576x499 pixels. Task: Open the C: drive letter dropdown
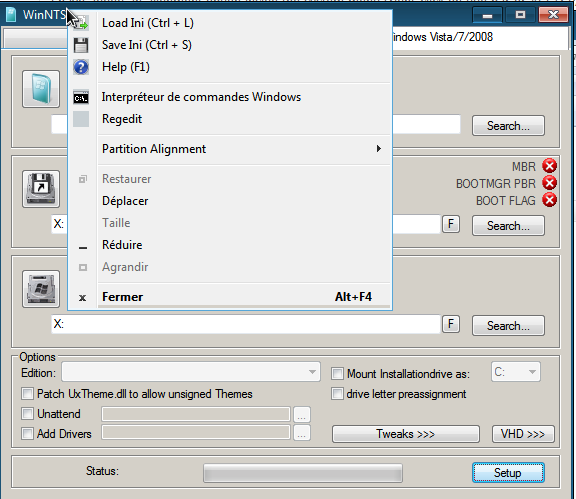[x=516, y=372]
